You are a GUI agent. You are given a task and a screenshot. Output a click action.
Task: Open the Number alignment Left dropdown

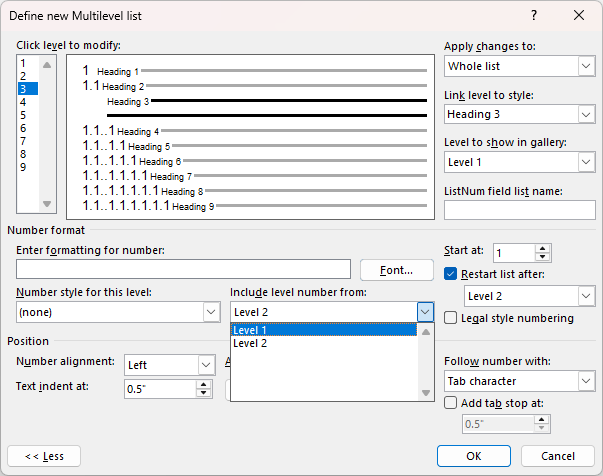click(206, 365)
